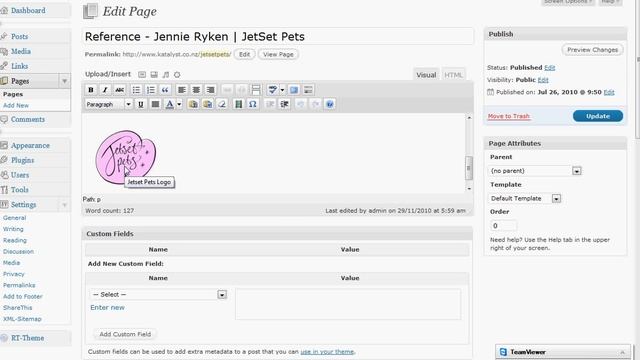
Task: Toggle the spellchecker icon
Action: [x=272, y=90]
